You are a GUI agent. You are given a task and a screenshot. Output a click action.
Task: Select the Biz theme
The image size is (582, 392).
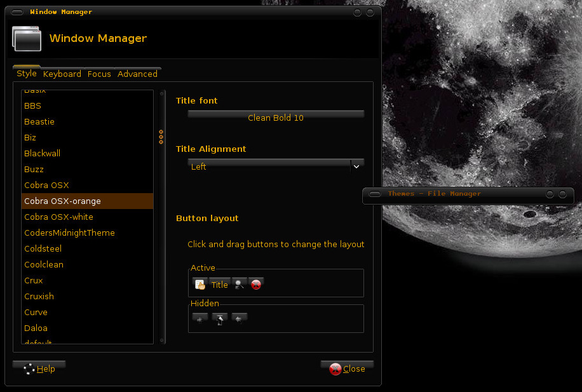point(87,138)
